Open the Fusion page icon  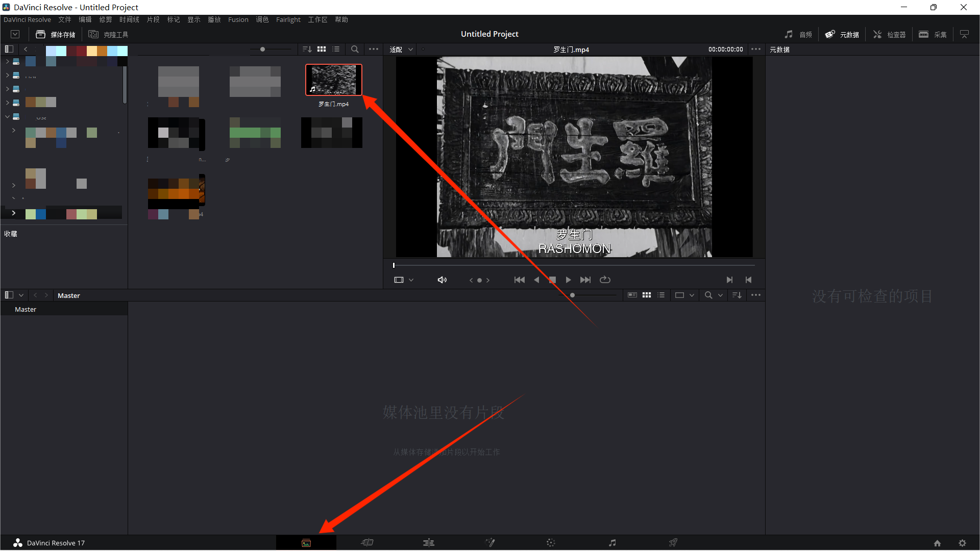(x=490, y=543)
